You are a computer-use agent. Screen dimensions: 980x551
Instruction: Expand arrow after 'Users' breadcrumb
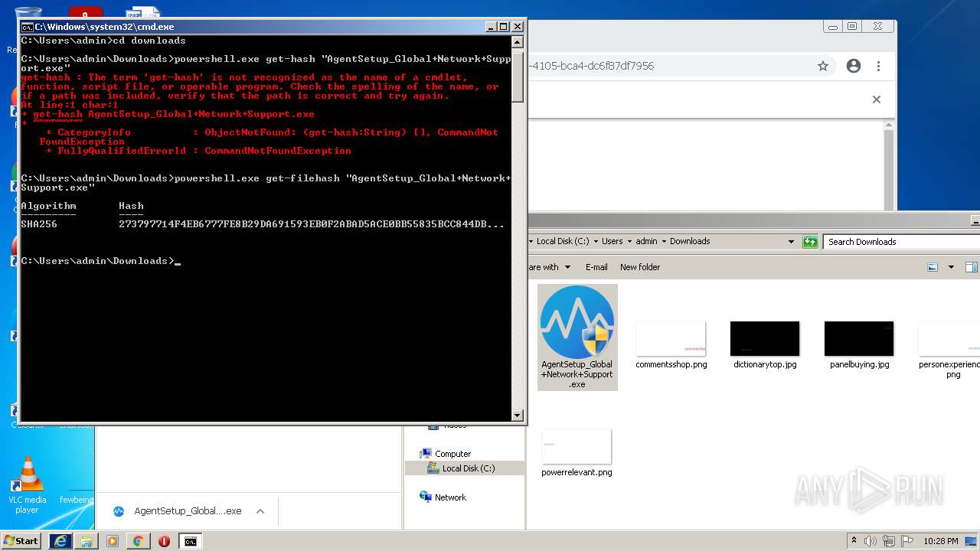click(x=629, y=241)
